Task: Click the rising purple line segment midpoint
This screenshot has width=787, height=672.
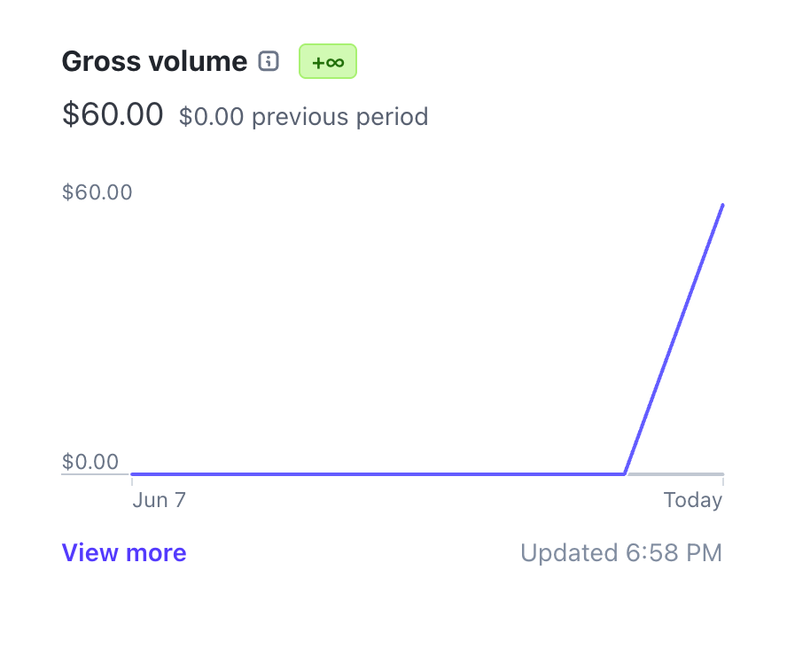Action: 674,340
